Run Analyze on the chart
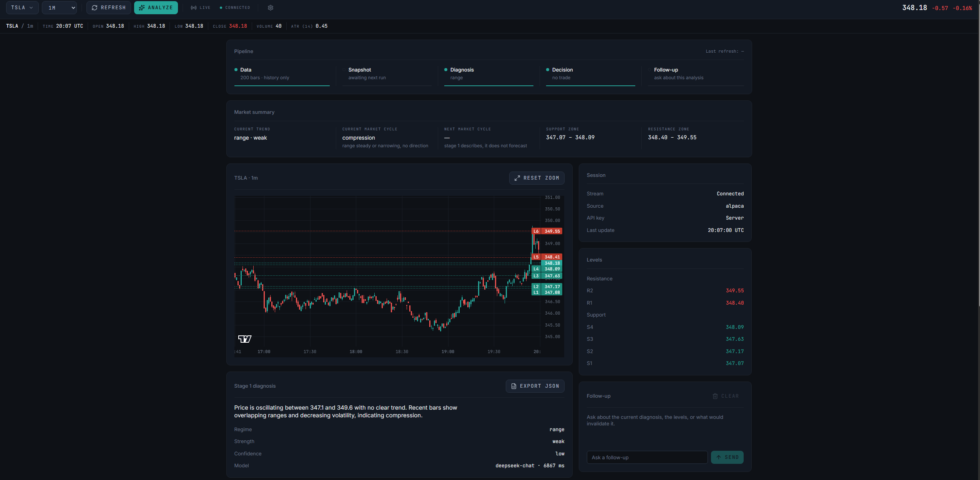 pos(156,8)
